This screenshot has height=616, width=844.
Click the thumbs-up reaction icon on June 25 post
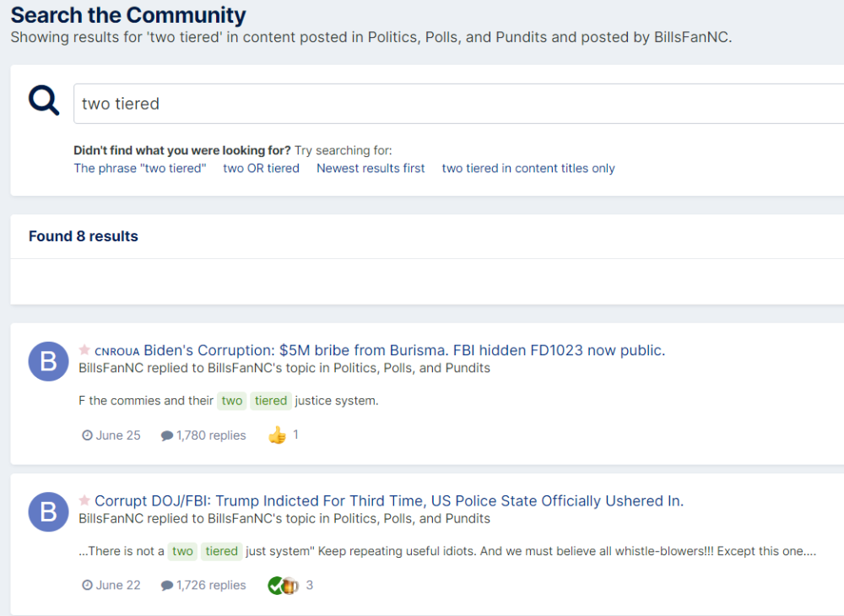coord(277,435)
